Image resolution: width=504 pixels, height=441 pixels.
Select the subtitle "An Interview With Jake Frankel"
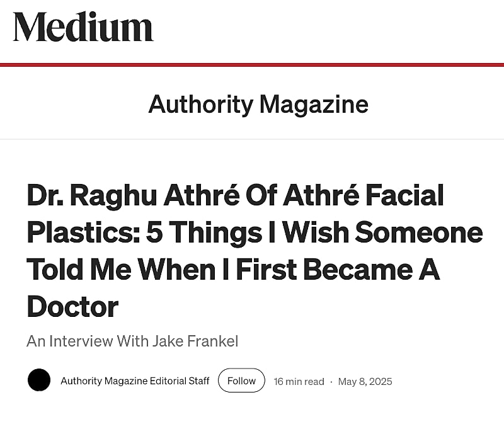pos(132,341)
